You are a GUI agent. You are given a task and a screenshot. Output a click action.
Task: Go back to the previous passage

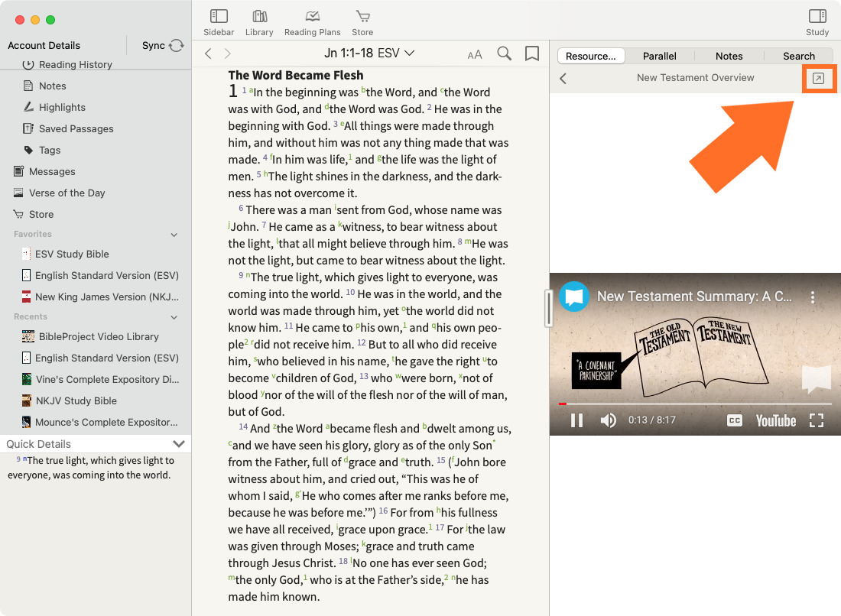point(208,53)
